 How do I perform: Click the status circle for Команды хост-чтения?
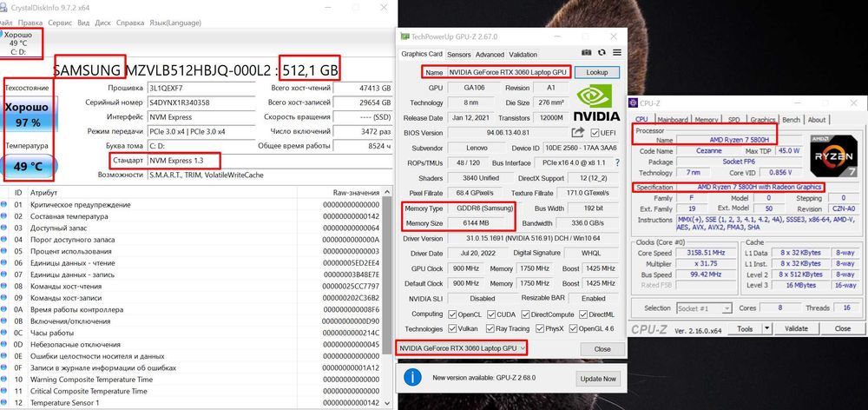pos(4,286)
